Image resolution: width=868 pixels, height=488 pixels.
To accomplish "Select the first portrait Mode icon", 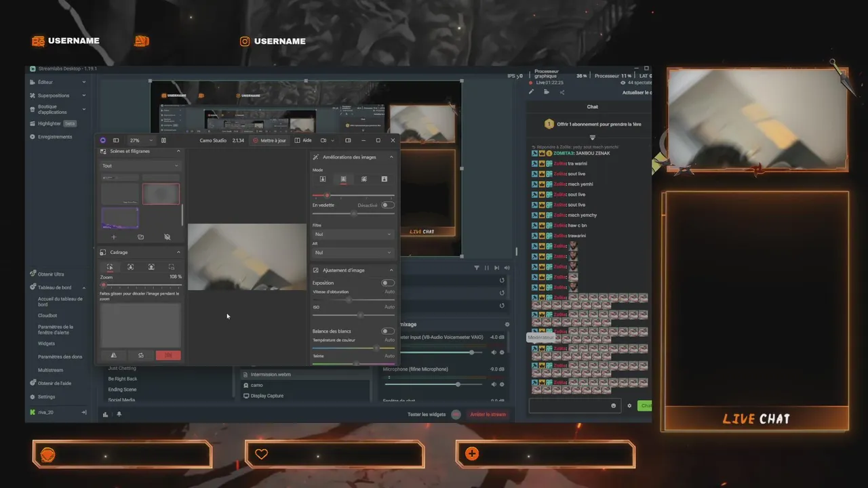I will click(x=323, y=179).
